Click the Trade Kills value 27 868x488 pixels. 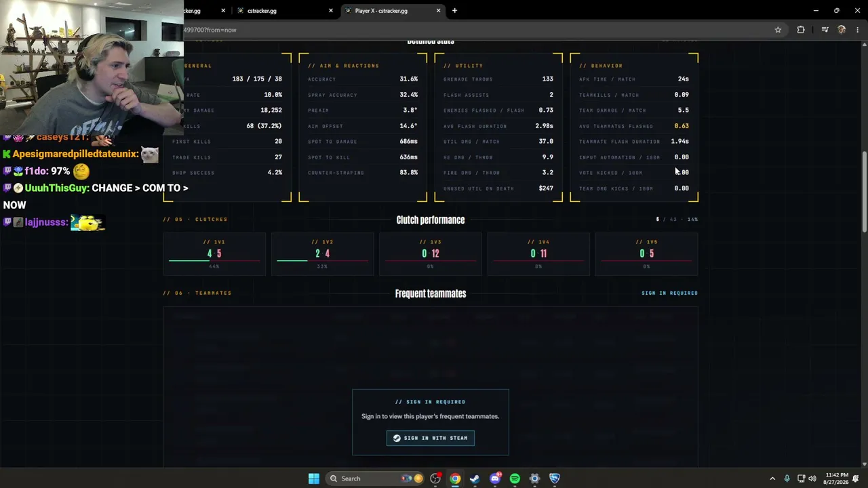pyautogui.click(x=278, y=157)
